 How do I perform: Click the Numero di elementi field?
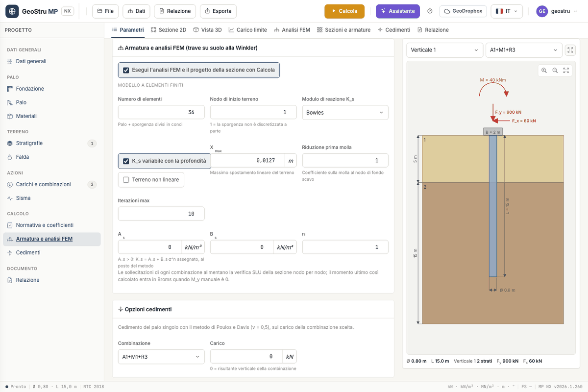coord(161,112)
